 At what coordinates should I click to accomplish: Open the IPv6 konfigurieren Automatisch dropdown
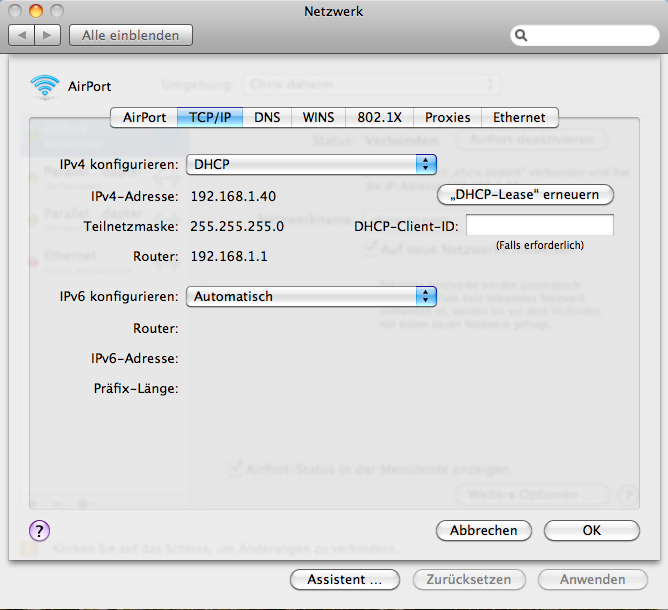pos(311,296)
